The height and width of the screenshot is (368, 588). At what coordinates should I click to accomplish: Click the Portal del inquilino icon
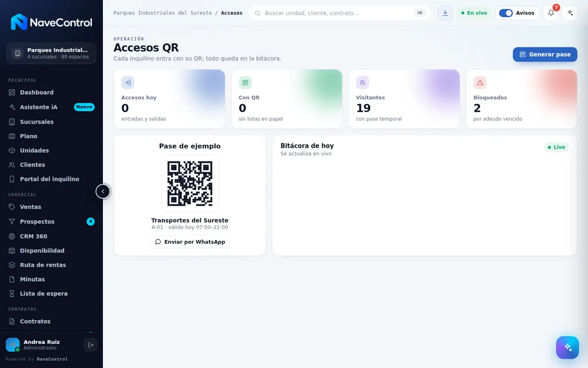tap(12, 179)
